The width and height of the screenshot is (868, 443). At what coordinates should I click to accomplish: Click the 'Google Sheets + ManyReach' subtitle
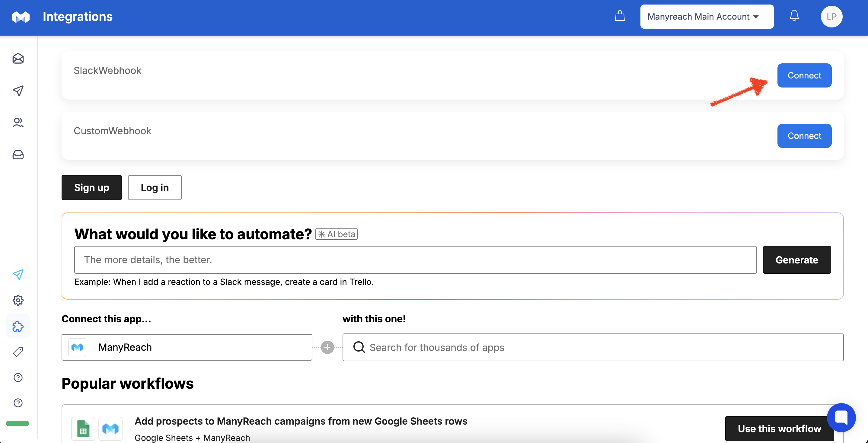pos(192,438)
